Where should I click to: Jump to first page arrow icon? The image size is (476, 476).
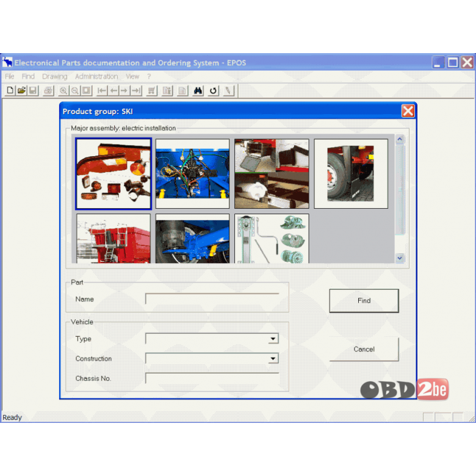(x=102, y=90)
